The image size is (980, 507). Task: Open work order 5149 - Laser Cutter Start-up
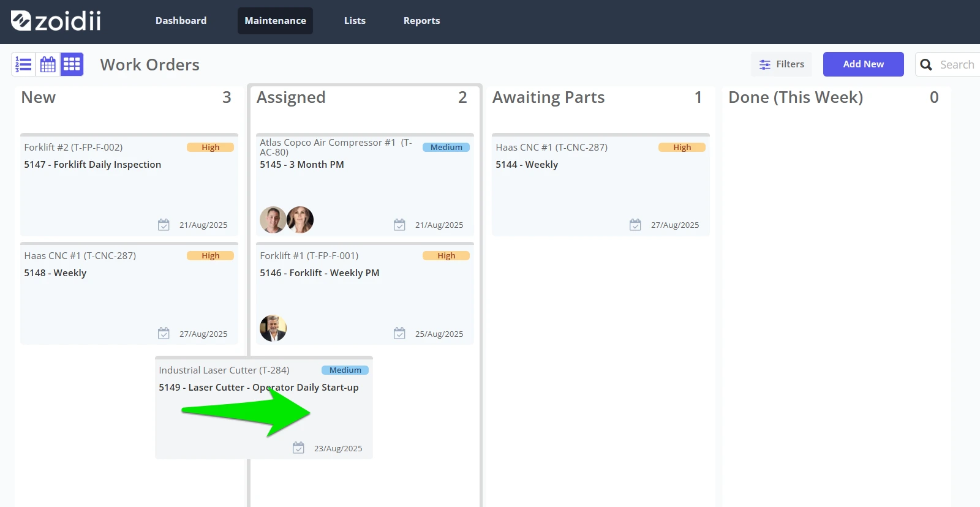[258, 388]
